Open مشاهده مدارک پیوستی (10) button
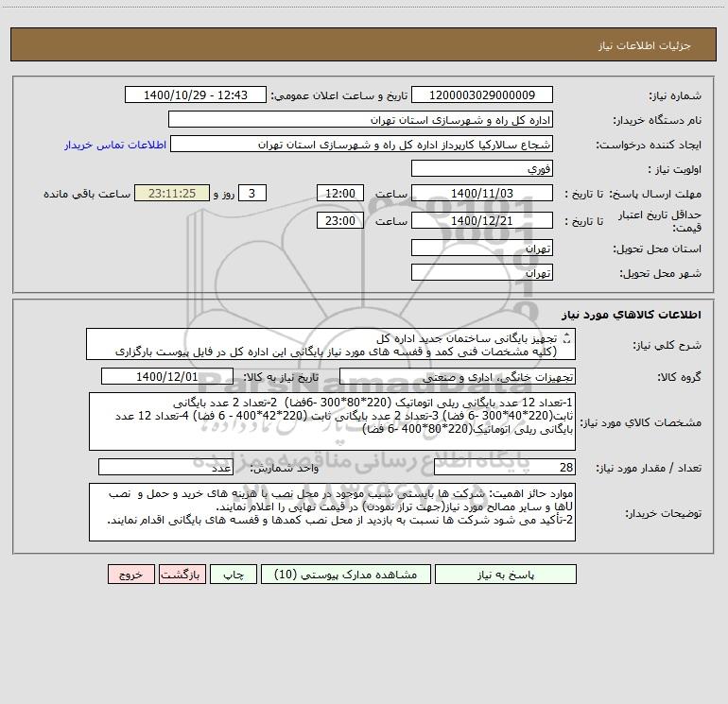The image size is (728, 704). pyautogui.click(x=346, y=575)
